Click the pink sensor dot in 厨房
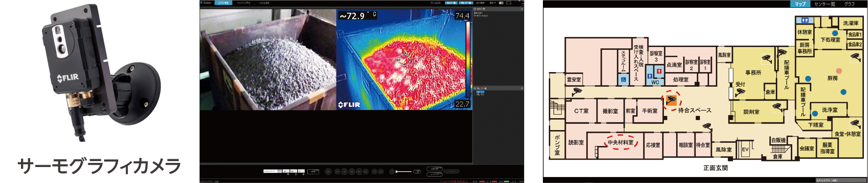868x183 pixels. tap(839, 71)
